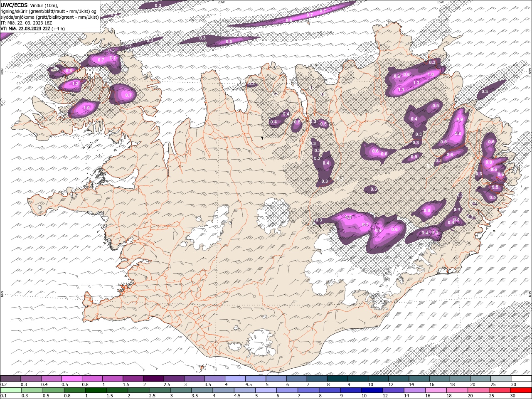Click the 0.2 mauve swatch starting the upper legend
This screenshot has height=399, width=532.
pos(10,379)
